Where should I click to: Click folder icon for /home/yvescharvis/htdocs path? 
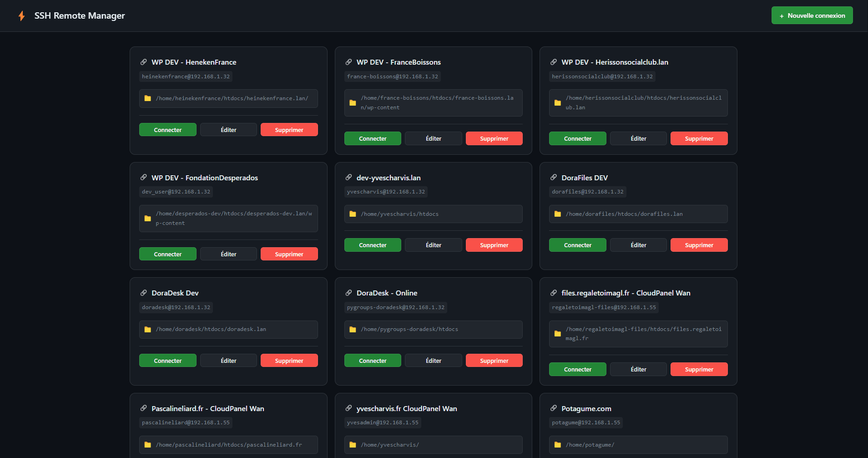[353, 214]
